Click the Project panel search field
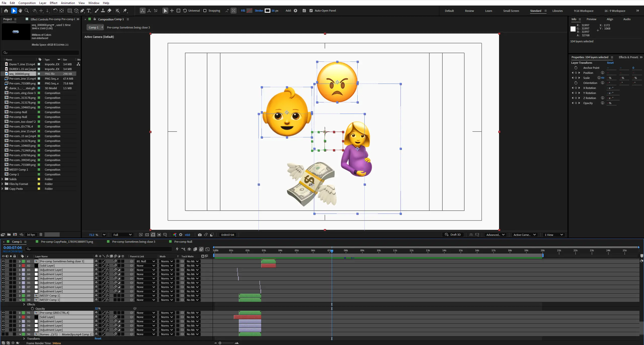This screenshot has width=644, height=345. tap(41, 53)
